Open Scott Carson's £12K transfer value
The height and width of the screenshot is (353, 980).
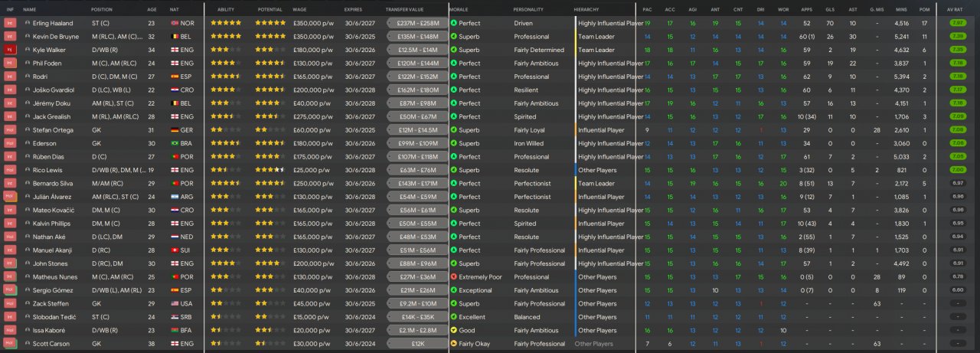coord(417,344)
